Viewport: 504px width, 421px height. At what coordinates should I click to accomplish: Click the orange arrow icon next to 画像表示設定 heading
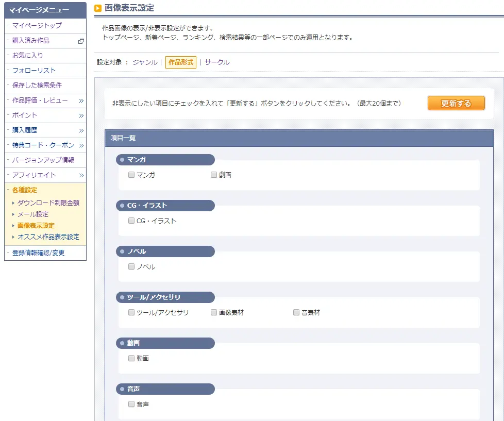(x=98, y=8)
